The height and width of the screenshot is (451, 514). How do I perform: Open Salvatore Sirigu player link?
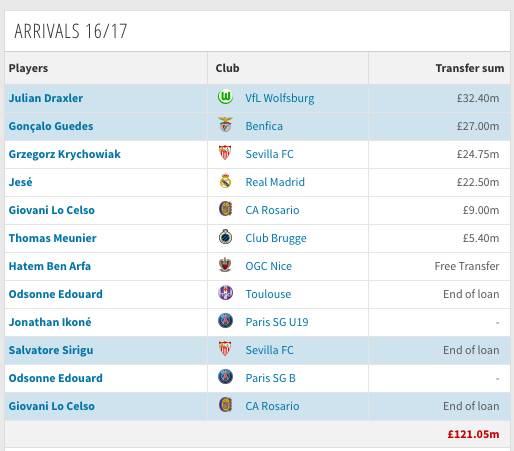click(x=51, y=350)
